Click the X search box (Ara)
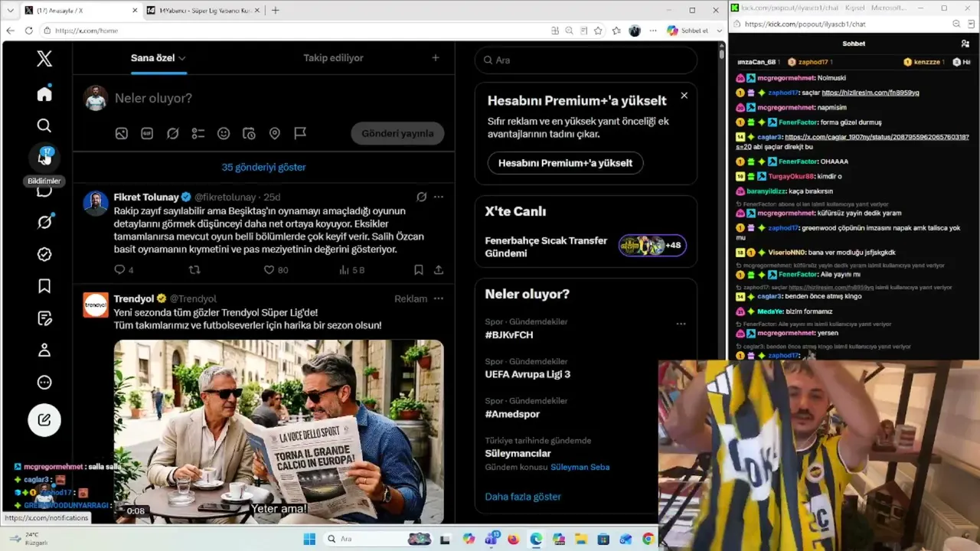 (x=586, y=60)
